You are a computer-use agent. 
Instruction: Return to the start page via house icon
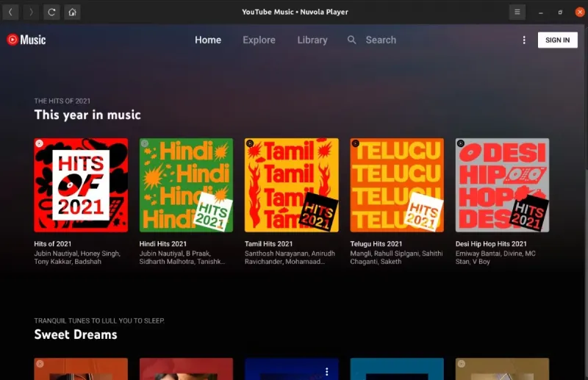click(x=72, y=12)
